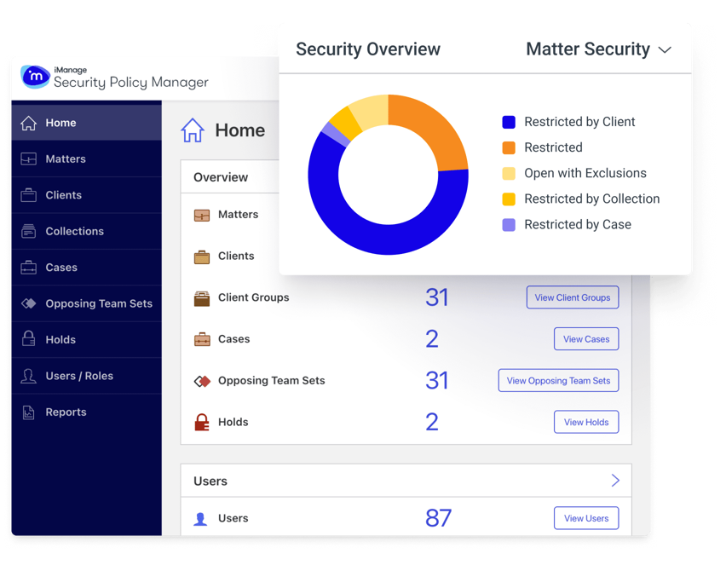This screenshot has height=588, width=726.
Task: Click the Restricted by Client legend swatch
Action: pyautogui.click(x=509, y=122)
